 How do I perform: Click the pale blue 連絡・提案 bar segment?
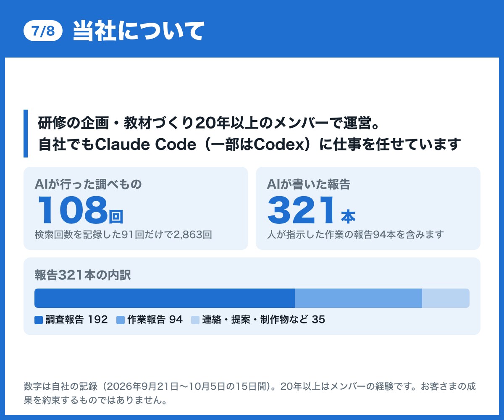[x=446, y=298]
